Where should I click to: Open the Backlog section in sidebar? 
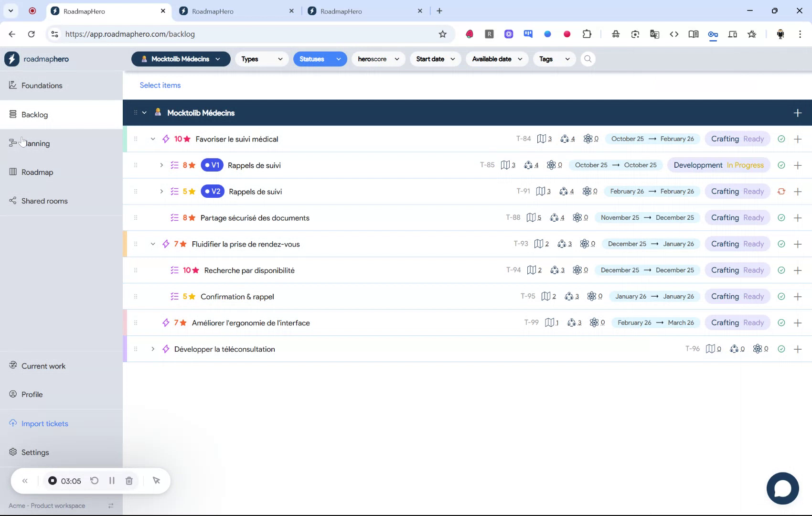click(34, 115)
